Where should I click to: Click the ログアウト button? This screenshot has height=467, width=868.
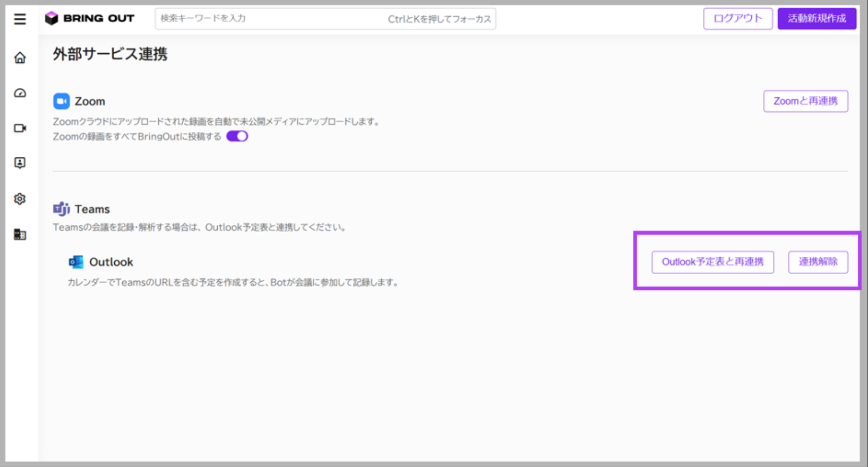pyautogui.click(x=738, y=19)
